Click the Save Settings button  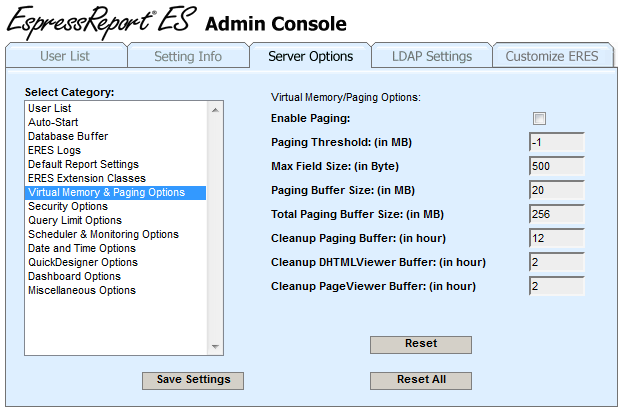tap(193, 381)
